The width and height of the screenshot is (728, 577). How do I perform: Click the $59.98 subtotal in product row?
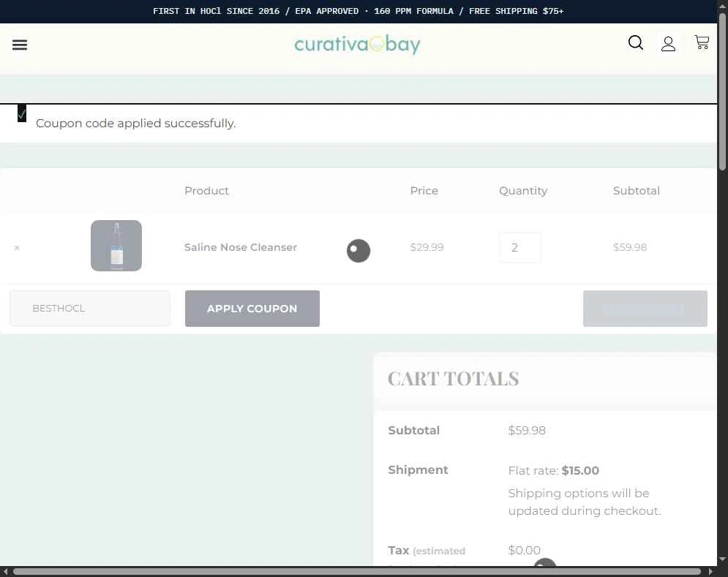(630, 247)
